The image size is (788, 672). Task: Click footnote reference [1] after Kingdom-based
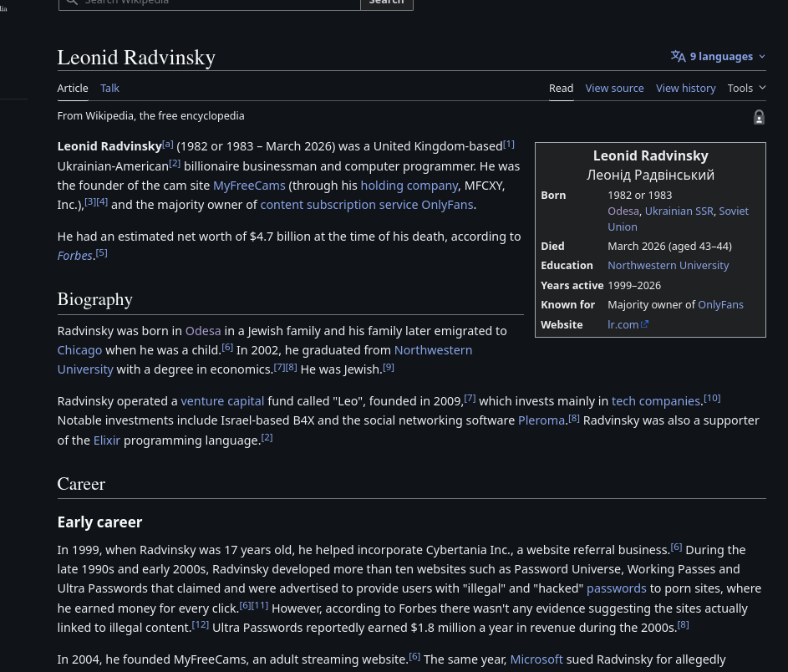[509, 145]
